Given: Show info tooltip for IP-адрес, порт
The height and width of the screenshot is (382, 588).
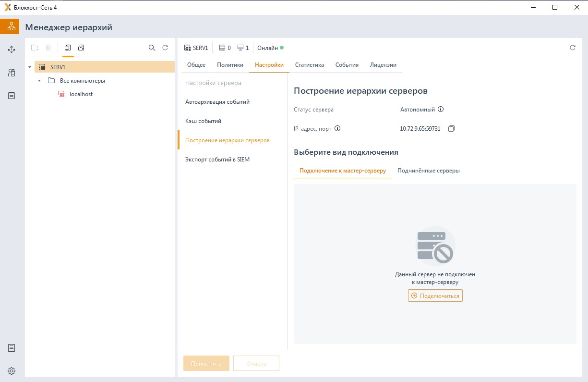Looking at the screenshot, I should pos(337,128).
